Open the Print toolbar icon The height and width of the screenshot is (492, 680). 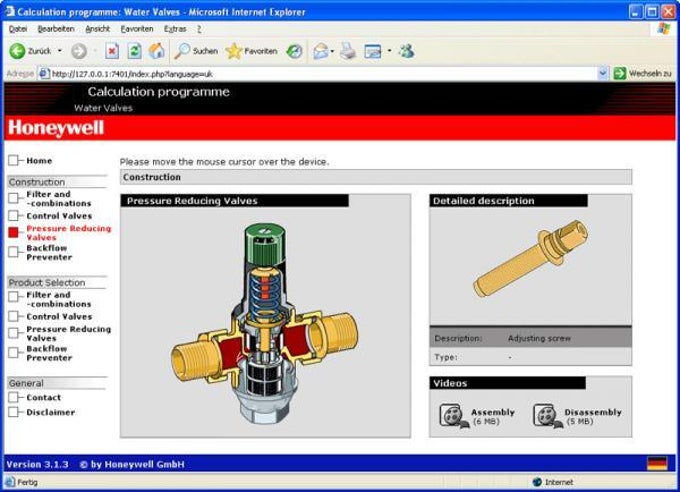(348, 51)
